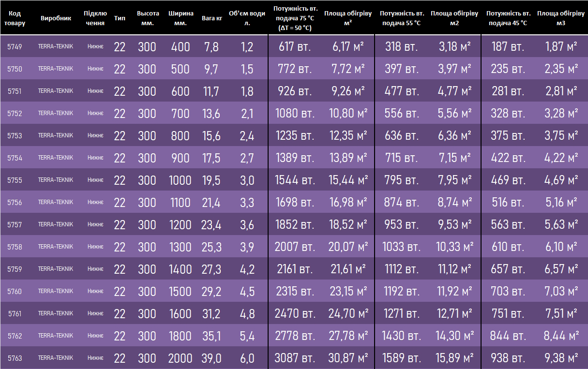The height and width of the screenshot is (369, 588).
Task: Click product code 5755
Action: pyautogui.click(x=15, y=180)
